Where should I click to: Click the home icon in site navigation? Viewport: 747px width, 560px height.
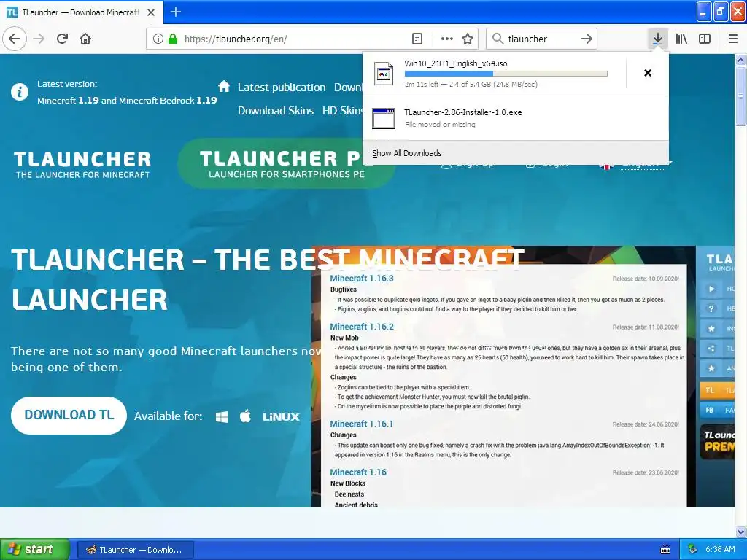coord(224,86)
